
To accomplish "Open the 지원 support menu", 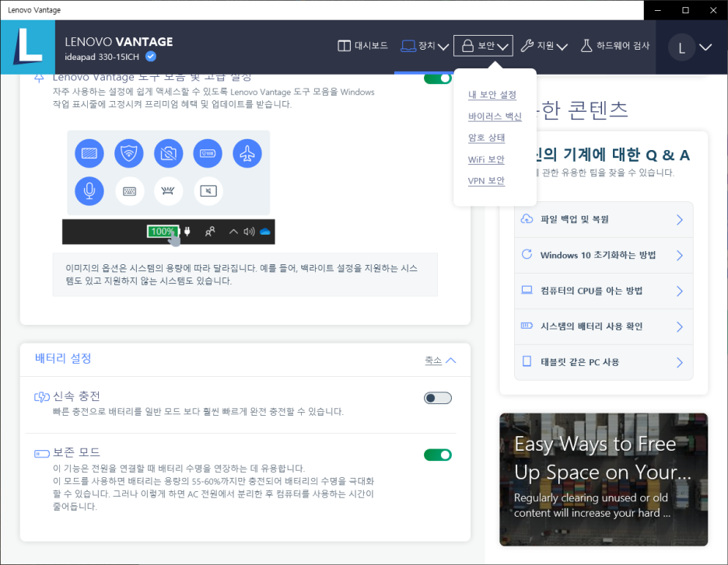I will coord(544,45).
